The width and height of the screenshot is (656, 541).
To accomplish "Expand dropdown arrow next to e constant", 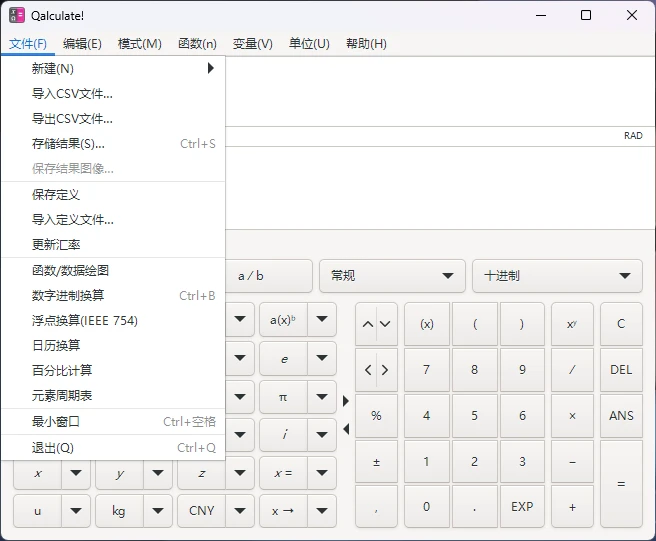I will click(322, 358).
